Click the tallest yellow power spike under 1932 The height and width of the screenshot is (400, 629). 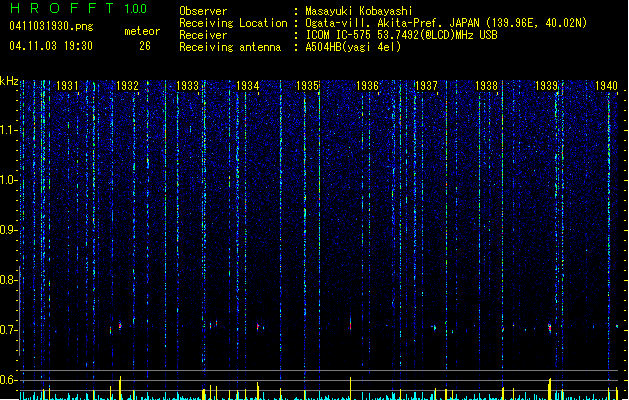120,388
